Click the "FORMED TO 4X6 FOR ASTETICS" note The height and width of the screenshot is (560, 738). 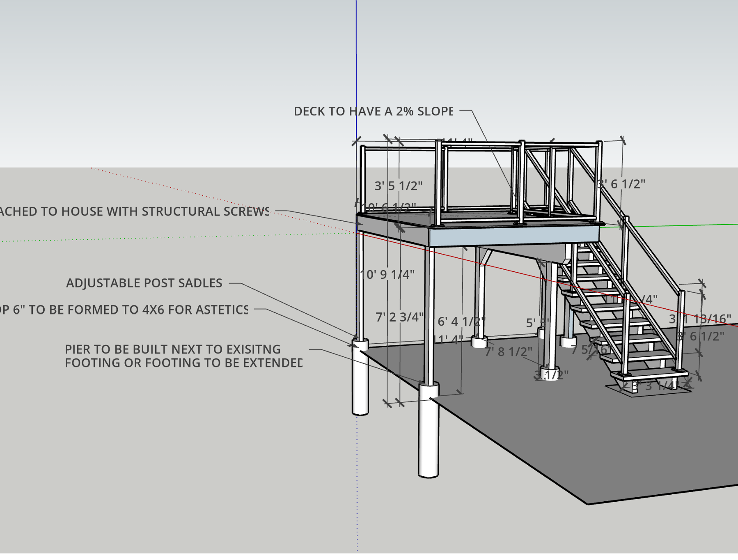tap(123, 310)
